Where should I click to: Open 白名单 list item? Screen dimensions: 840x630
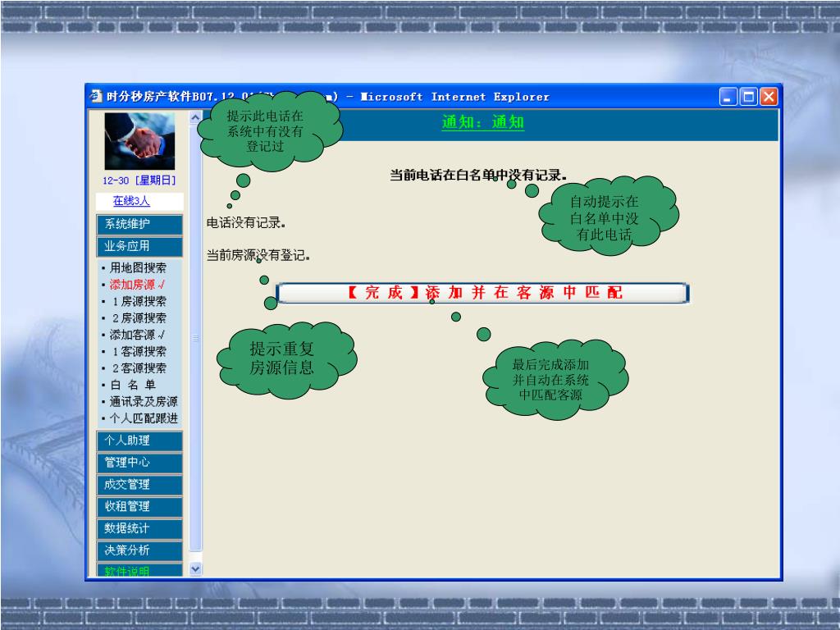pos(133,385)
